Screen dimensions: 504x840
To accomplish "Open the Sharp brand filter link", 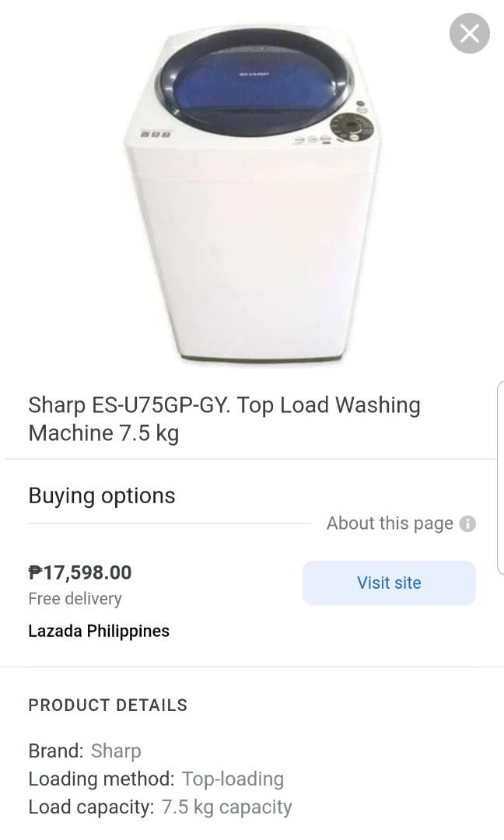I will pos(117,751).
